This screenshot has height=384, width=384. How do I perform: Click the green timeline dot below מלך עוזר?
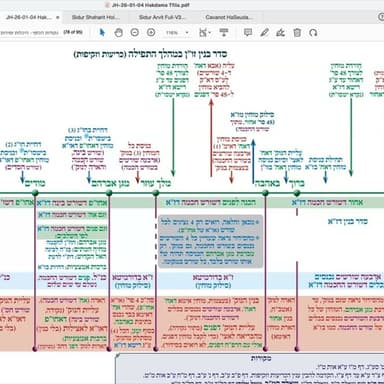point(156,193)
